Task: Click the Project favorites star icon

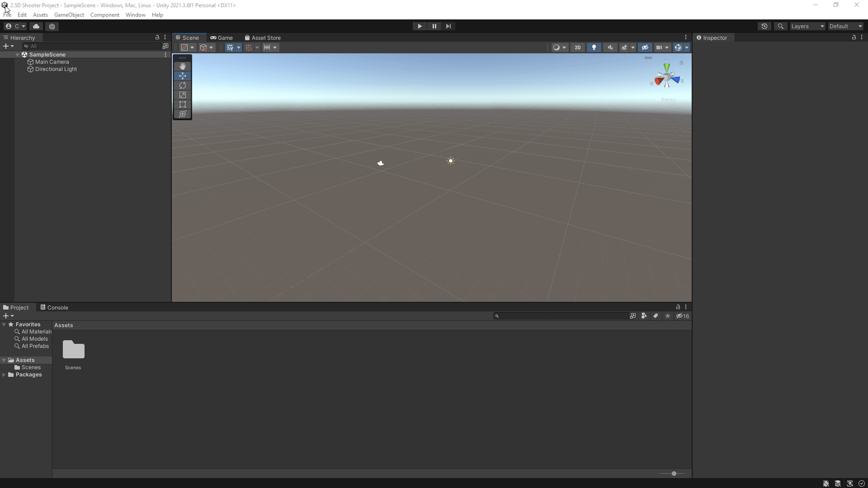Action: coord(668,316)
